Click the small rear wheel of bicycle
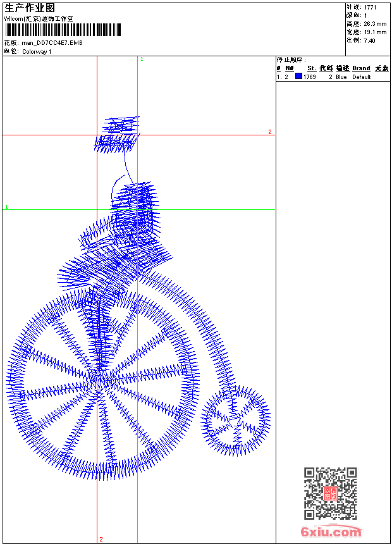Image resolution: width=392 pixels, height=544 pixels. (236, 420)
